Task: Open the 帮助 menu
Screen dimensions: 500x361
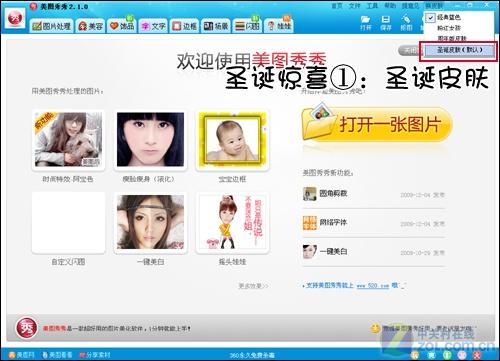Action: point(390,6)
